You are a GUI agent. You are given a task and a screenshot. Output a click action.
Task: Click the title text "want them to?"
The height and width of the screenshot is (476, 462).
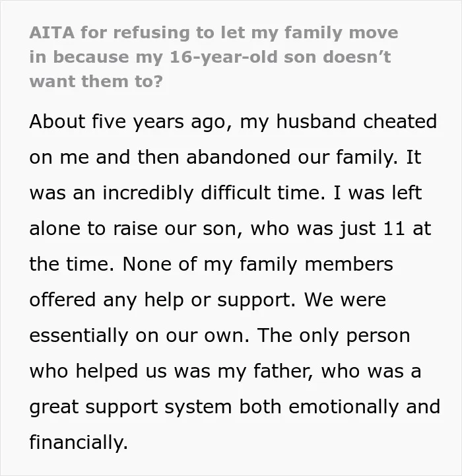(x=96, y=81)
